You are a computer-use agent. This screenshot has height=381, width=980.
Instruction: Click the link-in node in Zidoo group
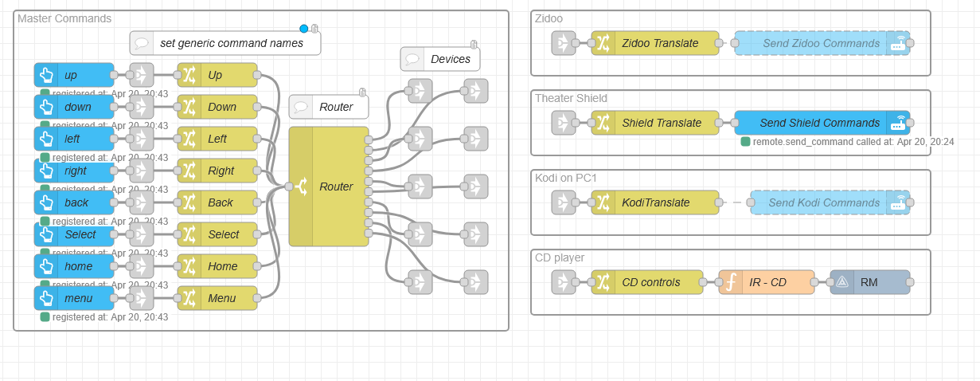coord(564,43)
